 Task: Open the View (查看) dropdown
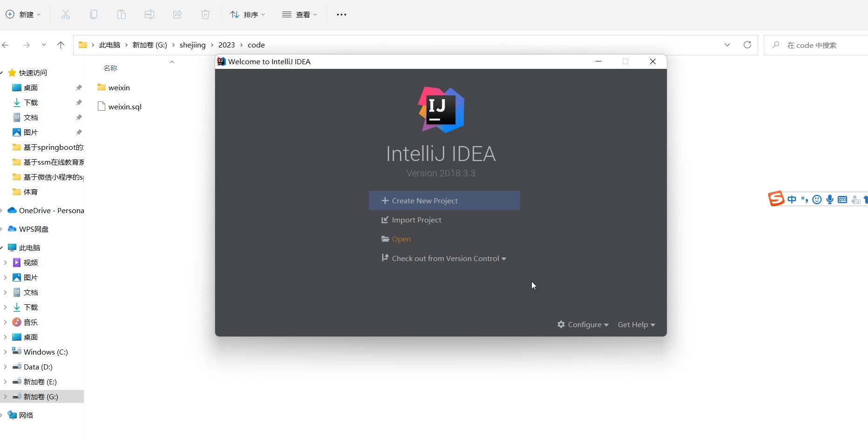pos(299,14)
